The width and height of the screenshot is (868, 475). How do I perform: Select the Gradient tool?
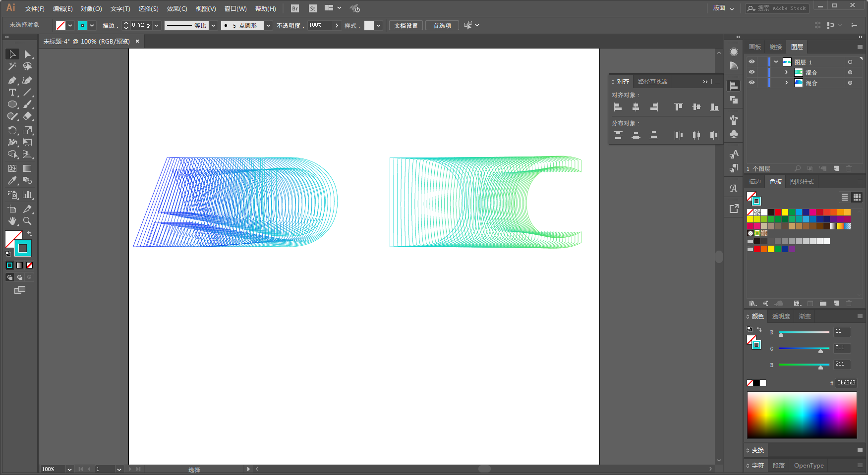pos(28,168)
